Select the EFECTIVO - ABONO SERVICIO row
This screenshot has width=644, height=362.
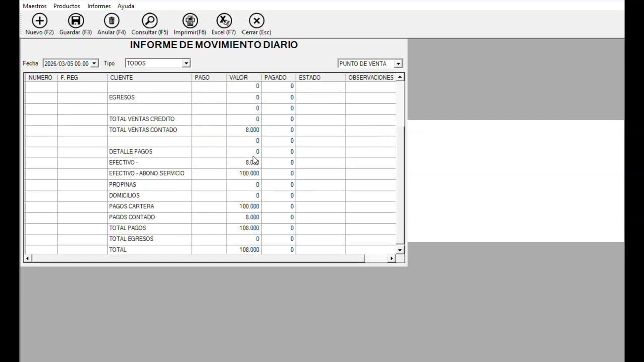210,173
